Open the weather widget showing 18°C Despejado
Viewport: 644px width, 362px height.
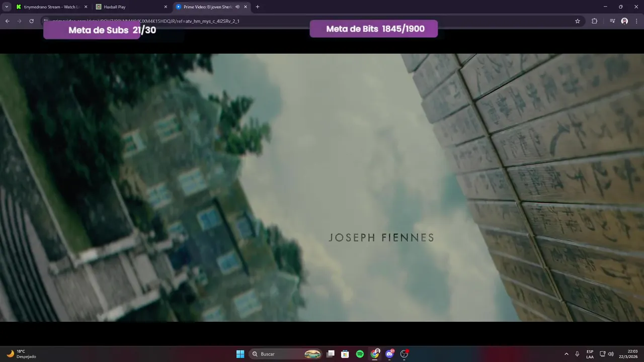[22, 354]
